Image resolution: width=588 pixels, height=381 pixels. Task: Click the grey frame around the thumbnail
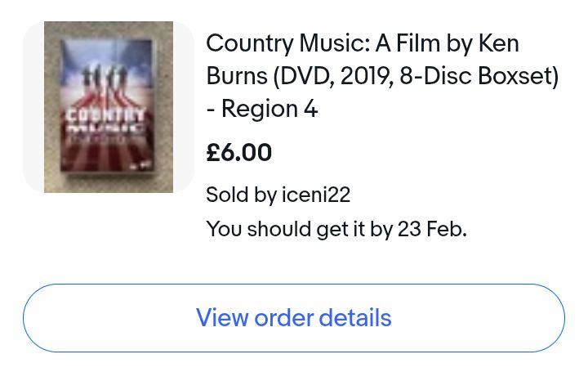tap(33, 106)
